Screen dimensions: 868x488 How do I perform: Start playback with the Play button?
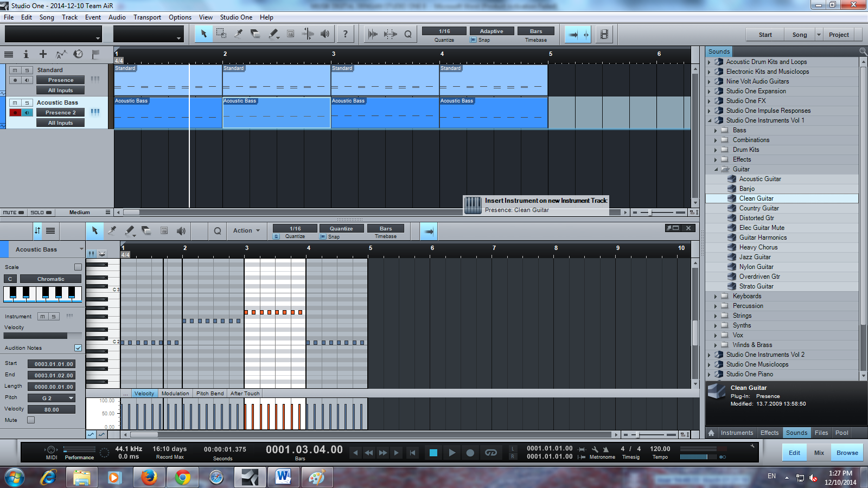click(452, 453)
